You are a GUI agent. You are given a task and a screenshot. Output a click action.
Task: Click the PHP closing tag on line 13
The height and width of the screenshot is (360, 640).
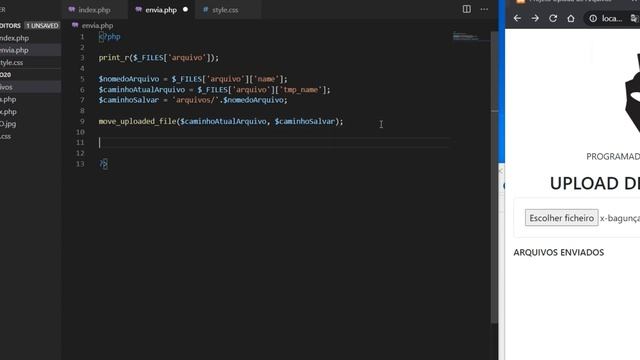(104, 164)
